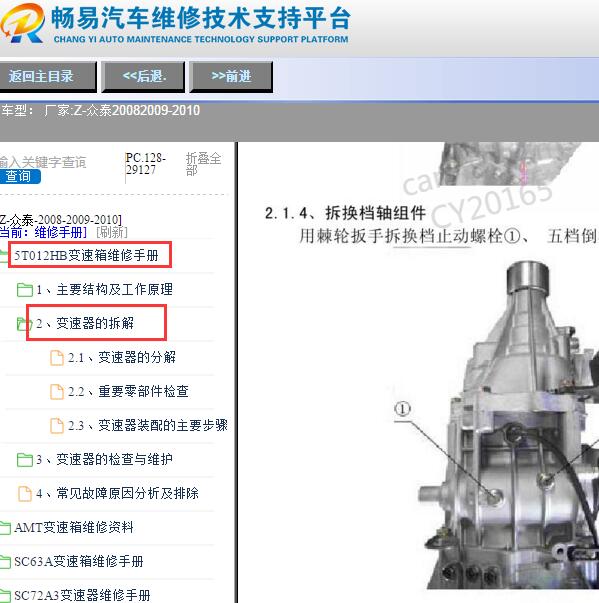Expand the SC63A变速箱维修手册 folder

coord(79,561)
